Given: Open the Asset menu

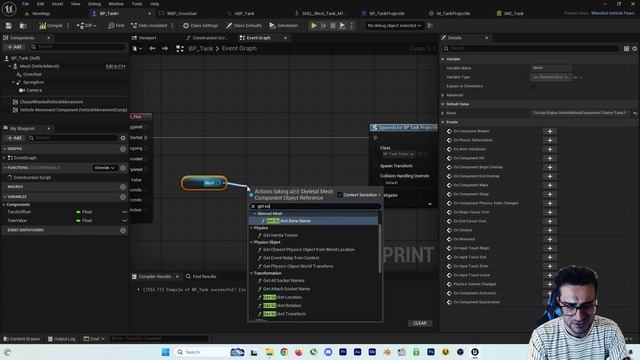Looking at the screenshot, I should point(57,4).
